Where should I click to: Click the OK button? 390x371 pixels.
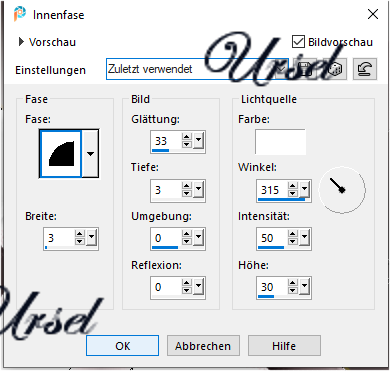(122, 346)
